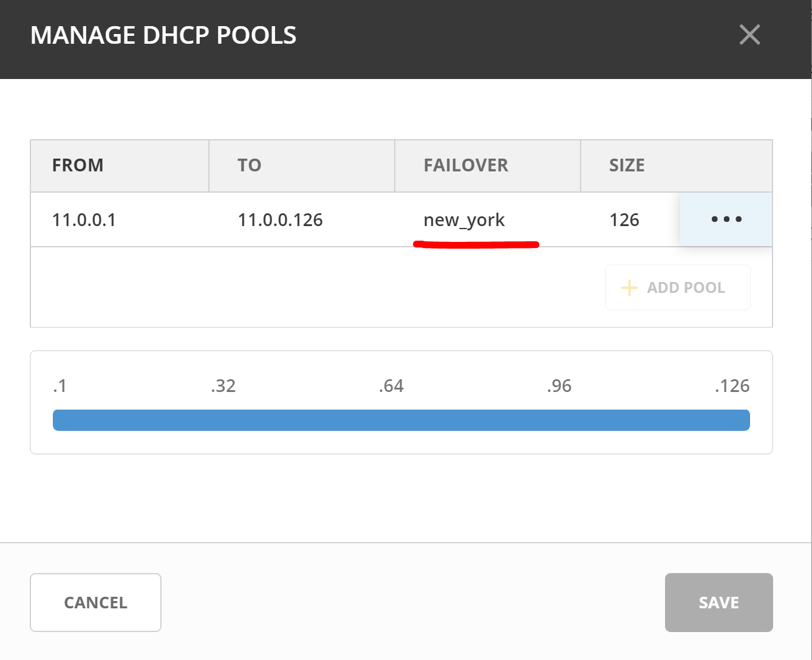
Task: Click the new_york failover value
Action: (464, 220)
